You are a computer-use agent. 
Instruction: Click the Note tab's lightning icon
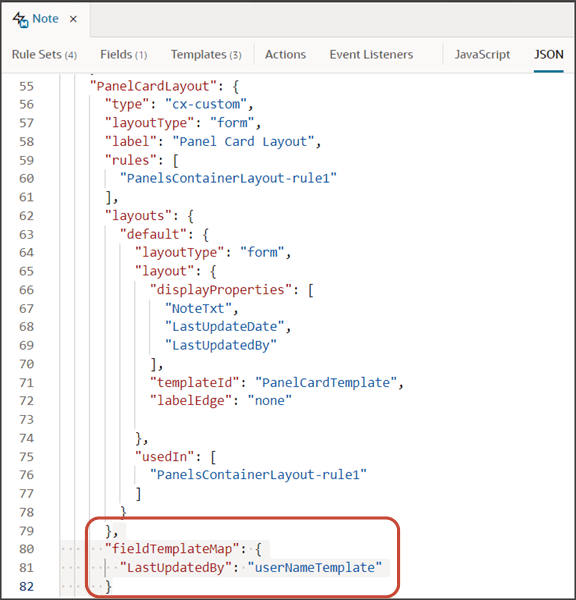[20, 20]
